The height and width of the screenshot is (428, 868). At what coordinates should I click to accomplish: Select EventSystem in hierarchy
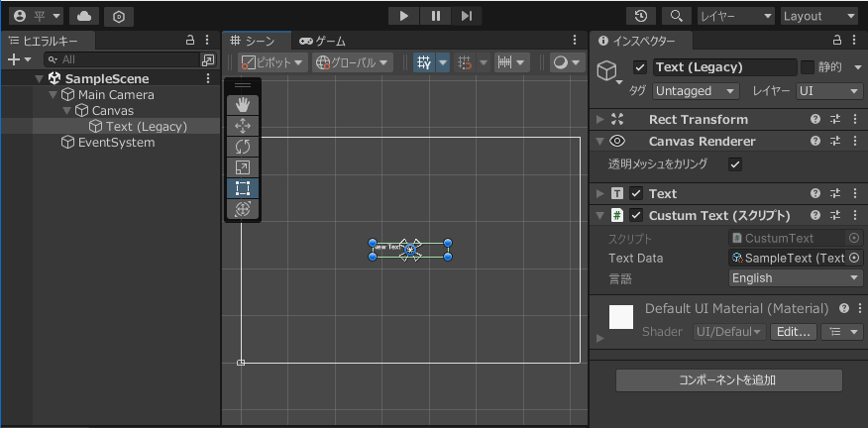[x=116, y=143]
